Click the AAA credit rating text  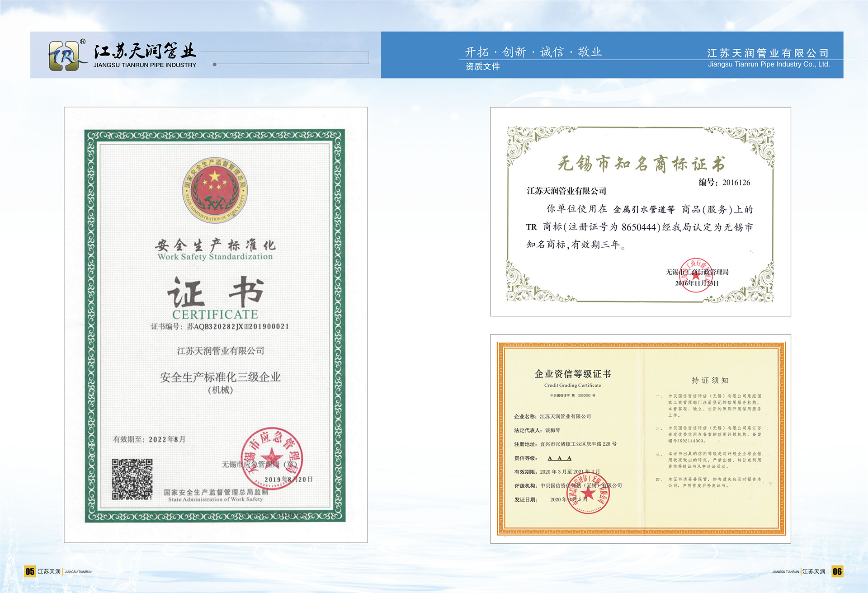coord(559,458)
